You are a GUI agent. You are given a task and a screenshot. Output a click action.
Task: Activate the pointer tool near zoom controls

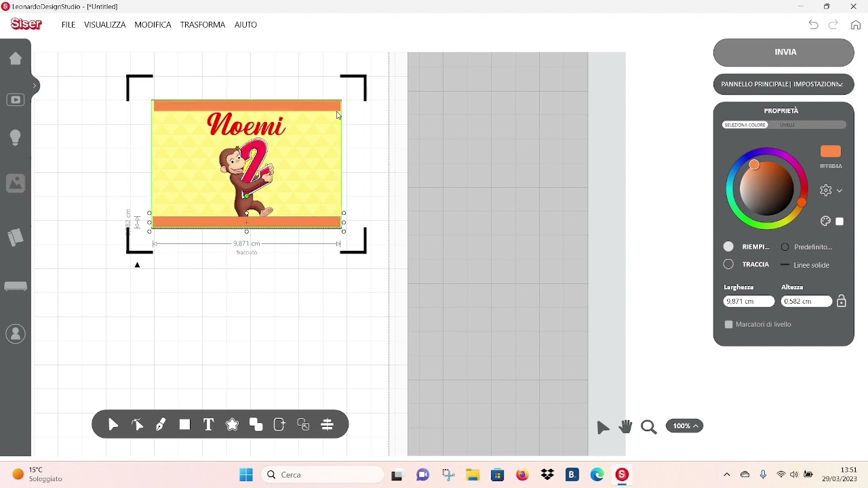coord(603,427)
